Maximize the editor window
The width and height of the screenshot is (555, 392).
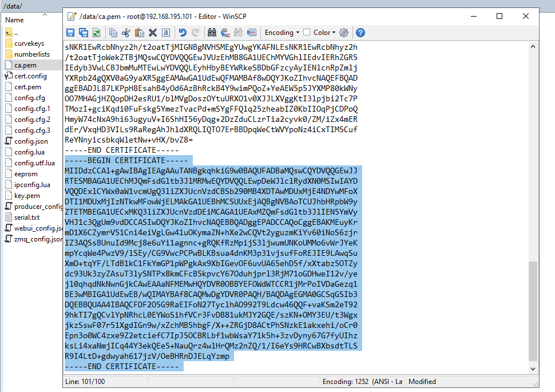499,16
